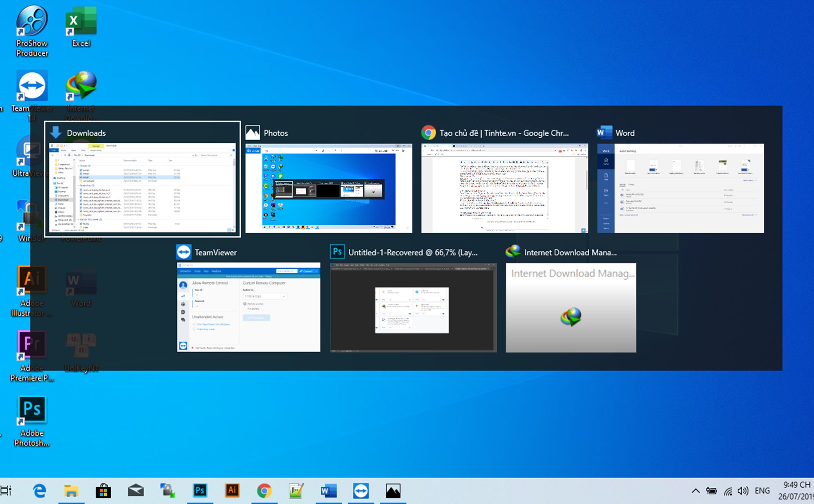
Task: Open File Explorer from the taskbar
Action: click(71, 491)
